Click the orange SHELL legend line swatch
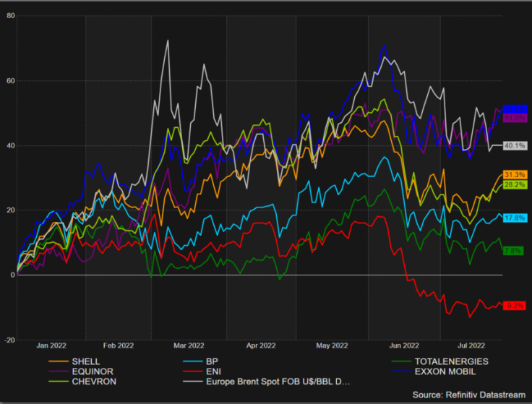 click(x=59, y=361)
